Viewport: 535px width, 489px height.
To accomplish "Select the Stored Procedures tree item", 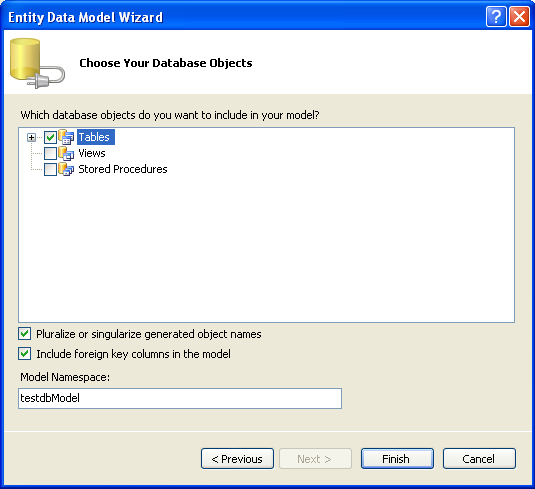I will 123,169.
